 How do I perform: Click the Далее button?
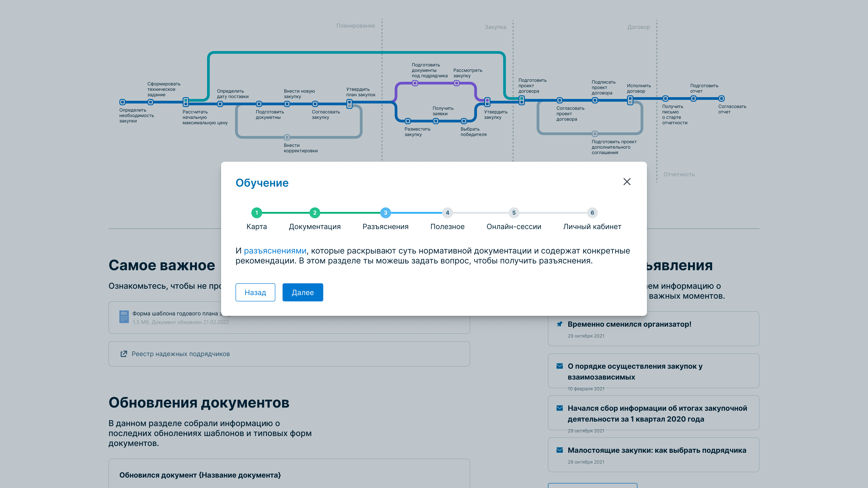pyautogui.click(x=302, y=292)
